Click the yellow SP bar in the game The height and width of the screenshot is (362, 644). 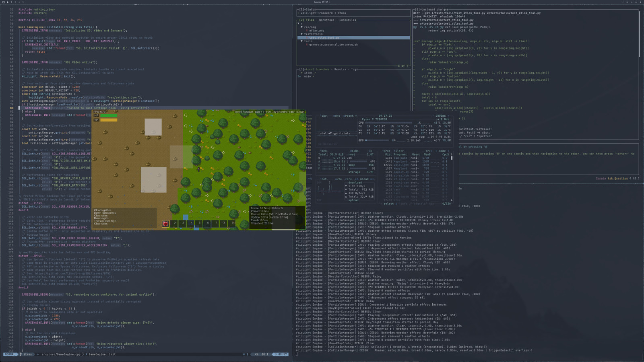(109, 120)
